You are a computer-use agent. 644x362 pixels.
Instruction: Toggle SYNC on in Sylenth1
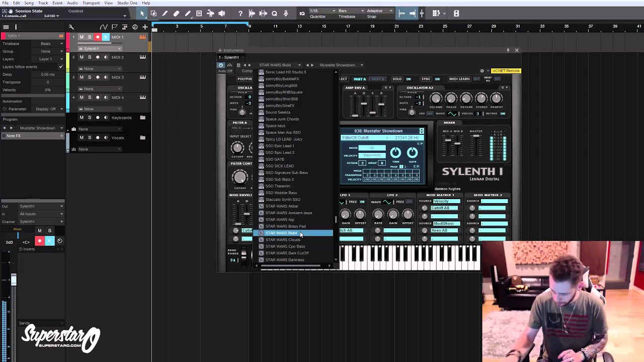pyautogui.click(x=438, y=79)
